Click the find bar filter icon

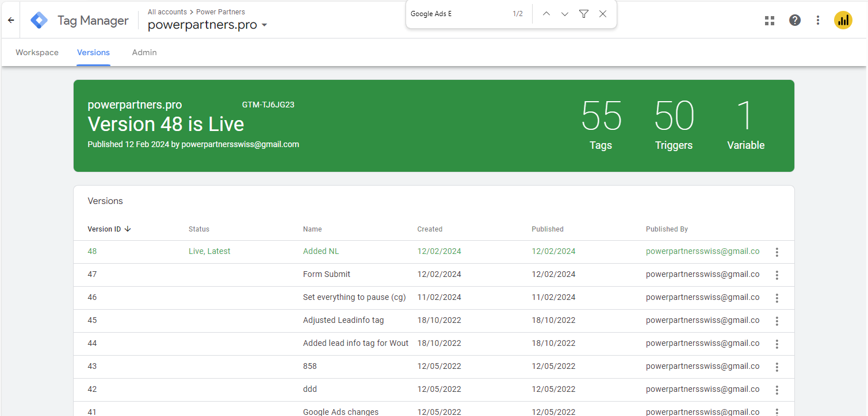coord(584,14)
